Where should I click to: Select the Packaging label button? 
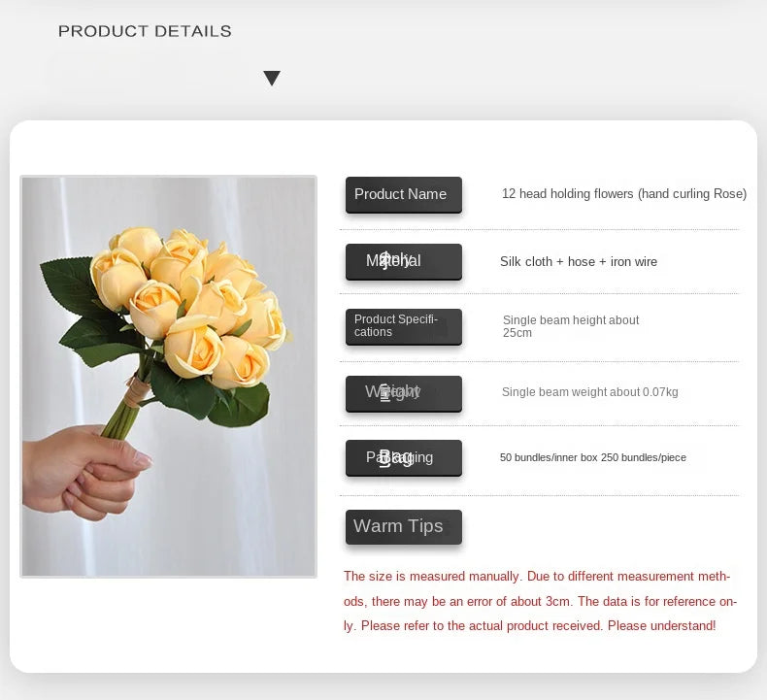(x=403, y=457)
